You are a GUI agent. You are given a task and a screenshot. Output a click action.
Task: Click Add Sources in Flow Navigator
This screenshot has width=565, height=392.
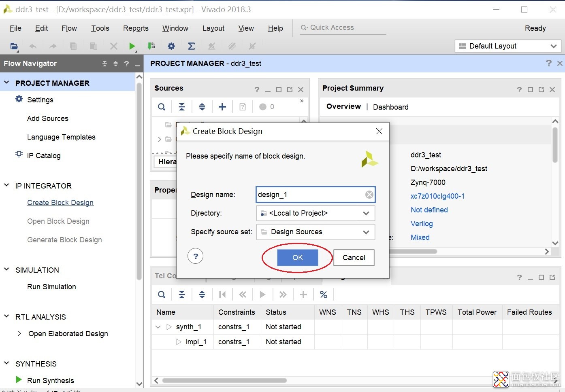pyautogui.click(x=48, y=119)
